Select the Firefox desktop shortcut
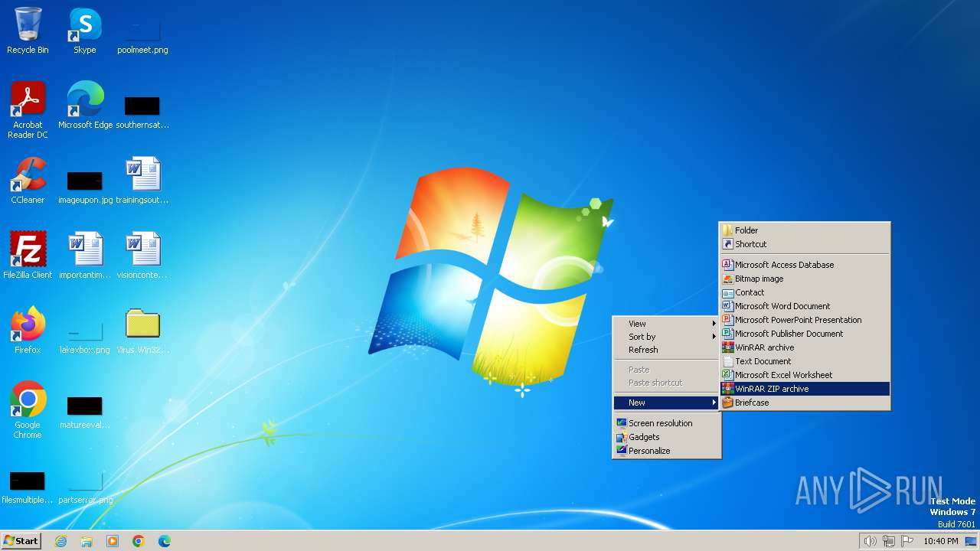 click(x=28, y=330)
